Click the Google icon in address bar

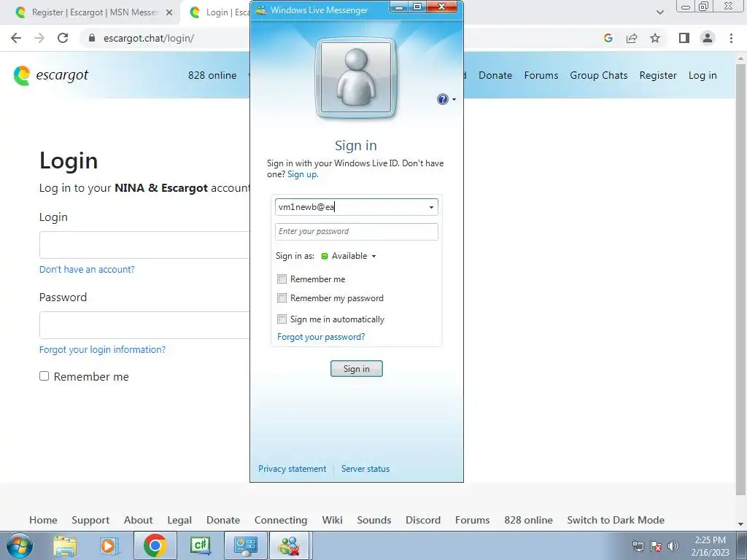tap(608, 38)
